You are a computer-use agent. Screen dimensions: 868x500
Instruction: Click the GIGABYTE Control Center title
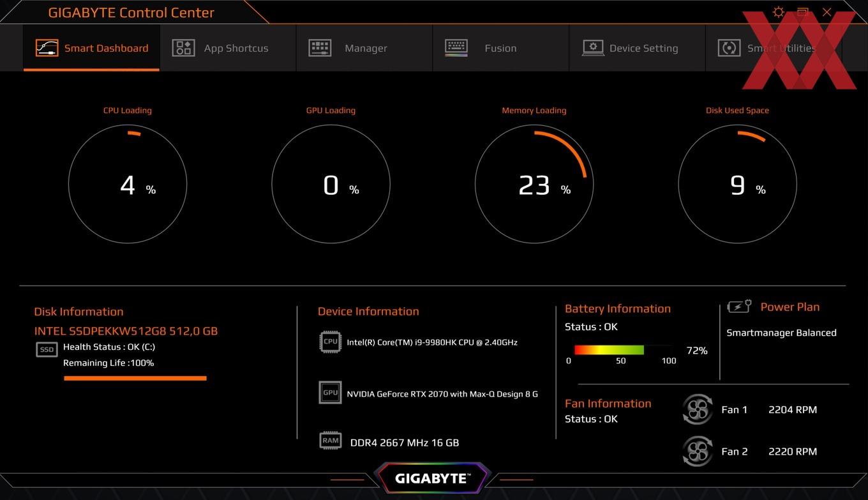tap(131, 12)
